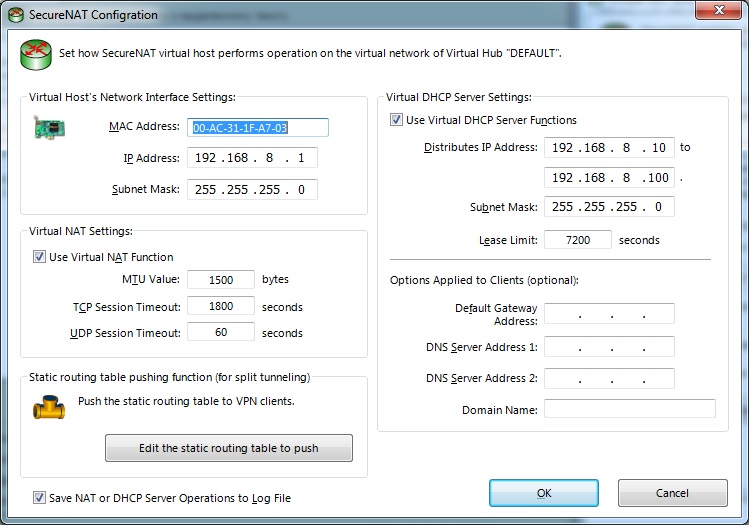This screenshot has width=750, height=527.
Task: Click the 'Lease Limit:' label
Action: (x=508, y=240)
